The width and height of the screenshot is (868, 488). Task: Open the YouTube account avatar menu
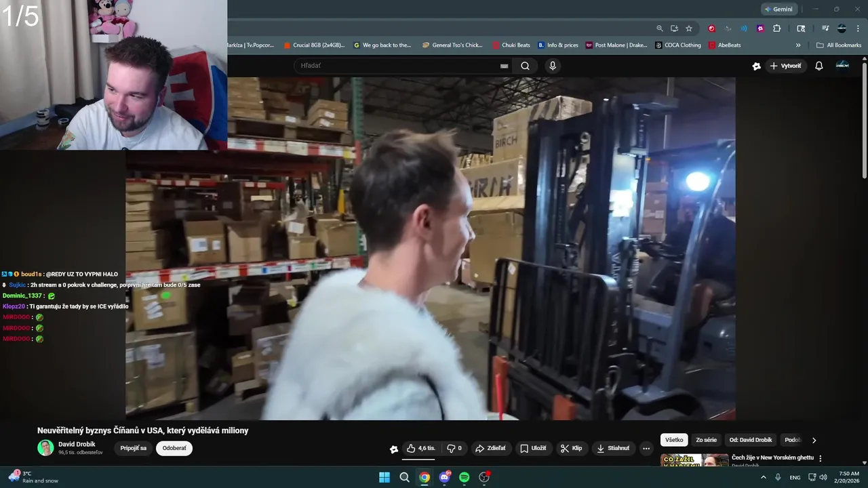point(842,65)
